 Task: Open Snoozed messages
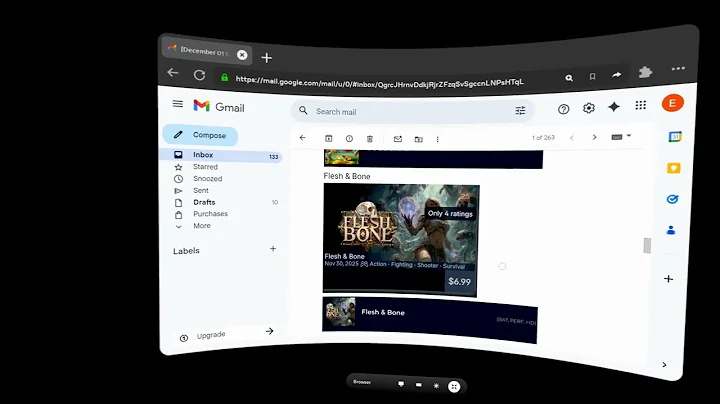click(208, 179)
